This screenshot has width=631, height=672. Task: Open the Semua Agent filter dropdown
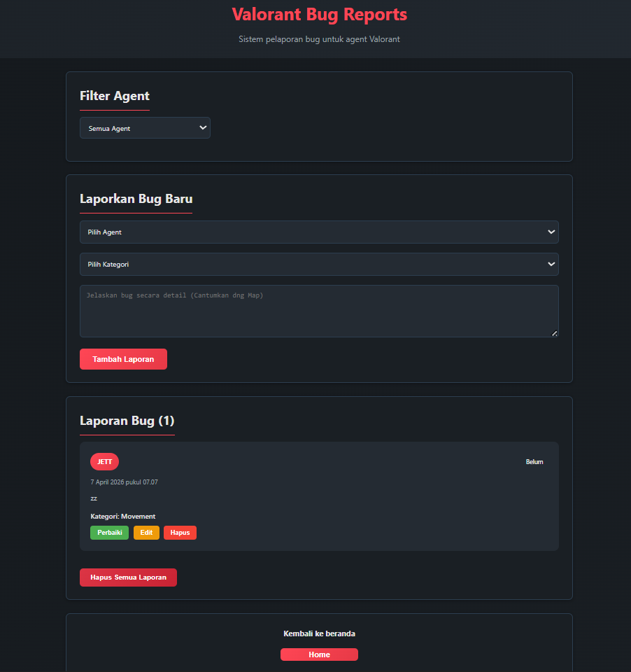pos(145,127)
